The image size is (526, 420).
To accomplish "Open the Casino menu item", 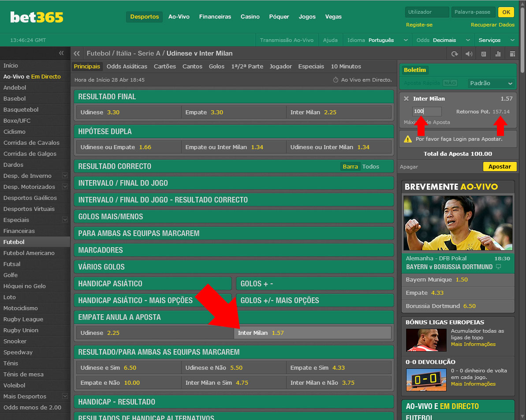I will point(250,17).
